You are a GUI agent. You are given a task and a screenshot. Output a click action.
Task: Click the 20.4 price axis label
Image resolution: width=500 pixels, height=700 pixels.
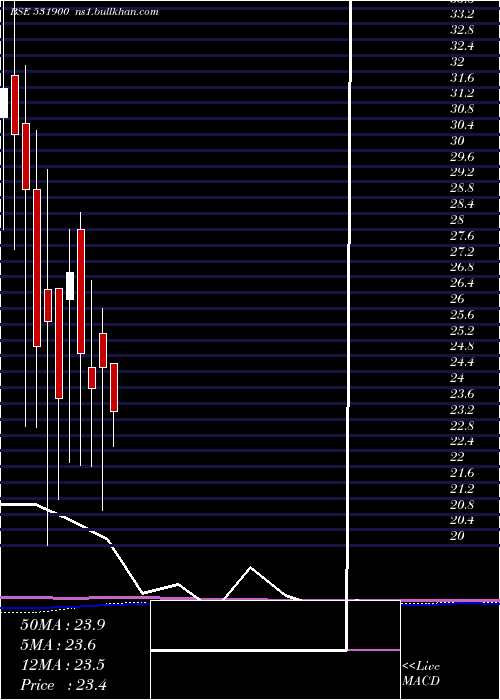point(462,520)
